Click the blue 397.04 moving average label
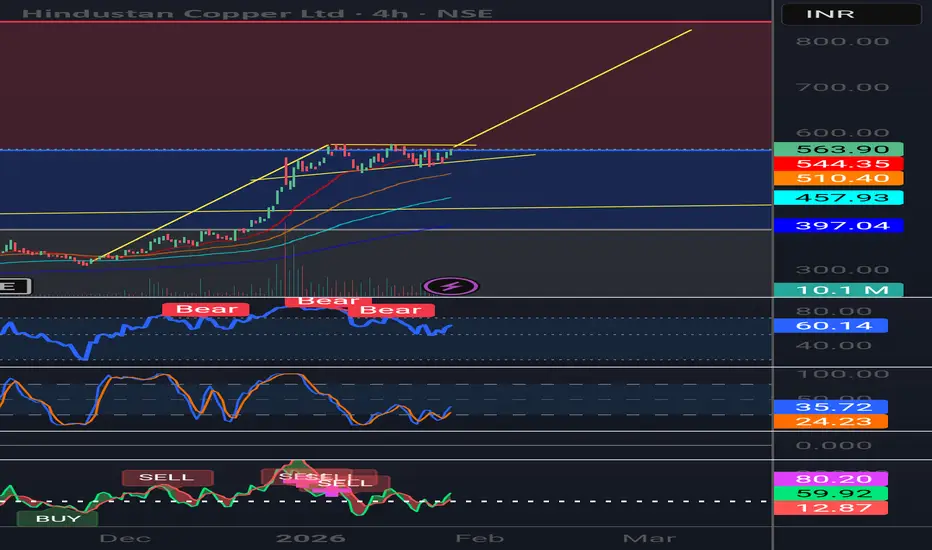932x550 pixels. (839, 225)
